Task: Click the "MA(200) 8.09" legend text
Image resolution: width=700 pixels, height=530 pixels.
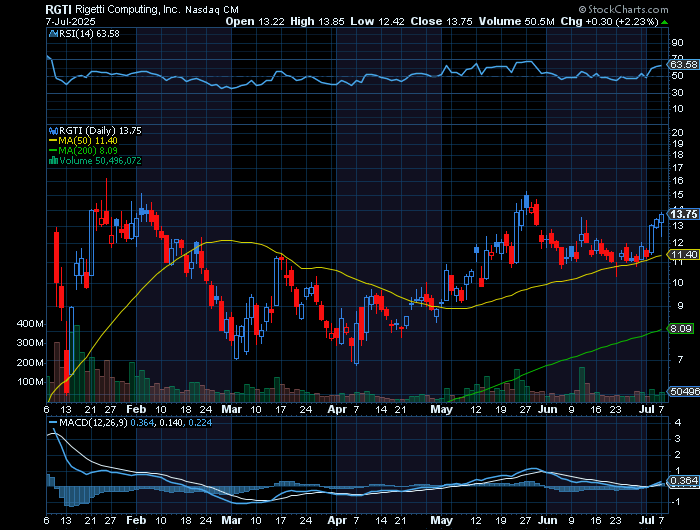Action: pos(88,150)
